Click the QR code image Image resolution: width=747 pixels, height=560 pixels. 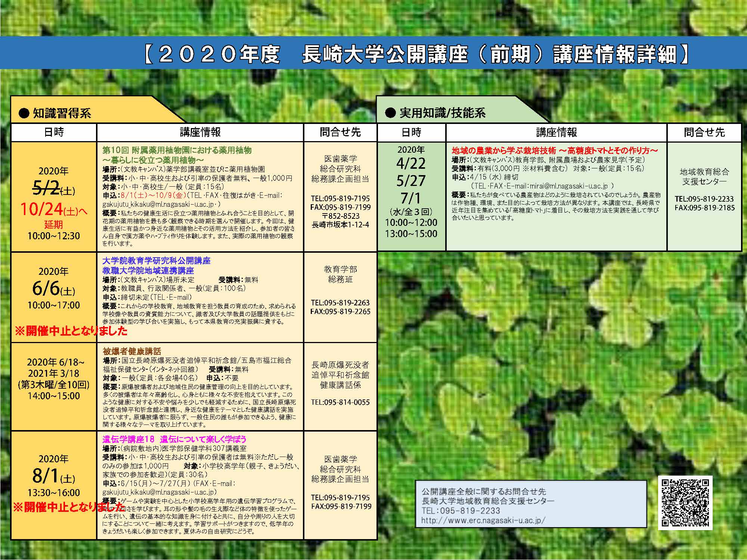click(685, 502)
